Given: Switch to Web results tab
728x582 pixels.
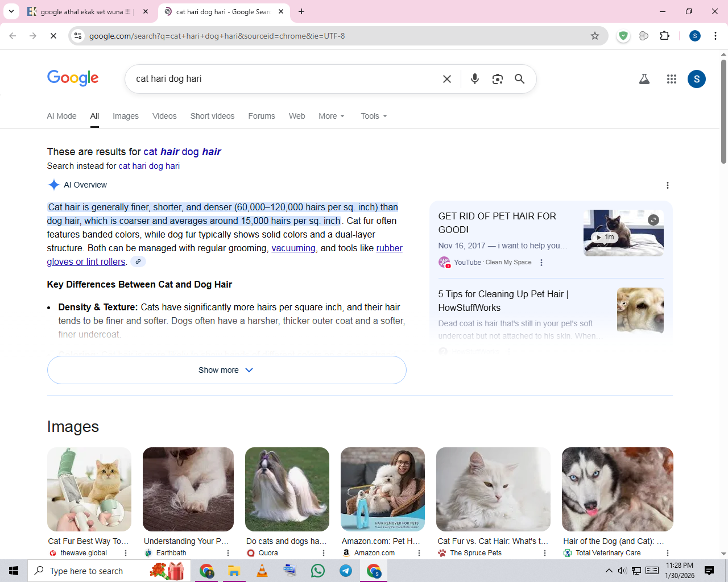Looking at the screenshot, I should 297,116.
